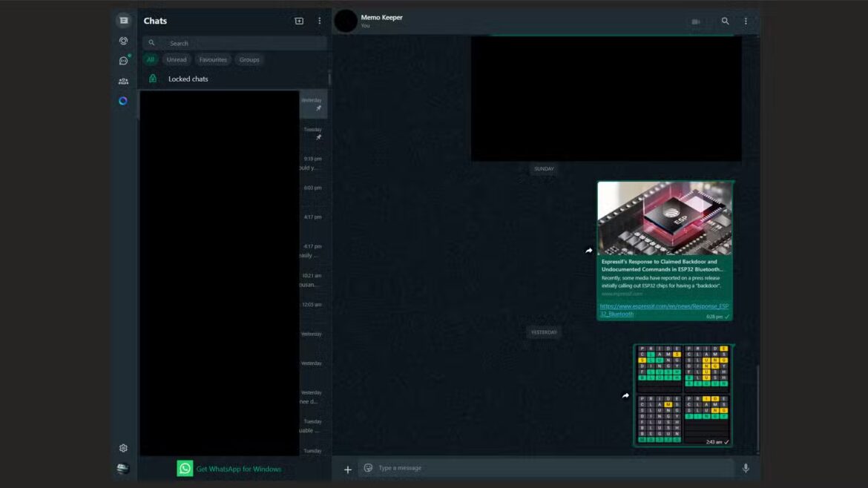Click Get WhatsApp for Windows
This screenshot has width=868, height=488.
238,469
